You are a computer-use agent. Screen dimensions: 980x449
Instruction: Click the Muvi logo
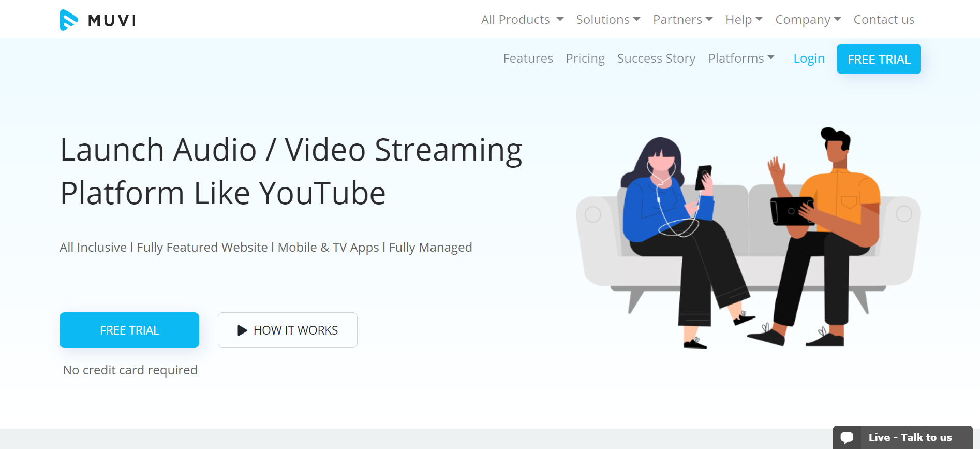[97, 20]
